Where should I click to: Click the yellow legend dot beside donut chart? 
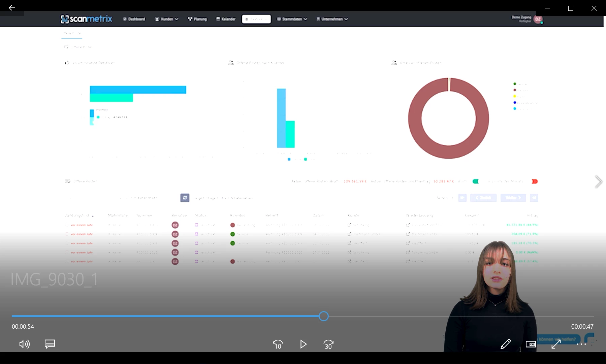515,96
